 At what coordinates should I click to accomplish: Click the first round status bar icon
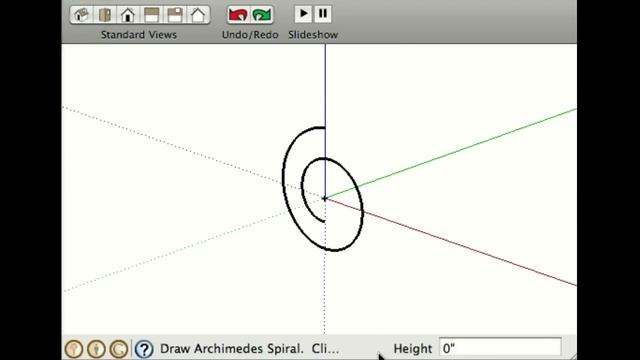coord(74,349)
